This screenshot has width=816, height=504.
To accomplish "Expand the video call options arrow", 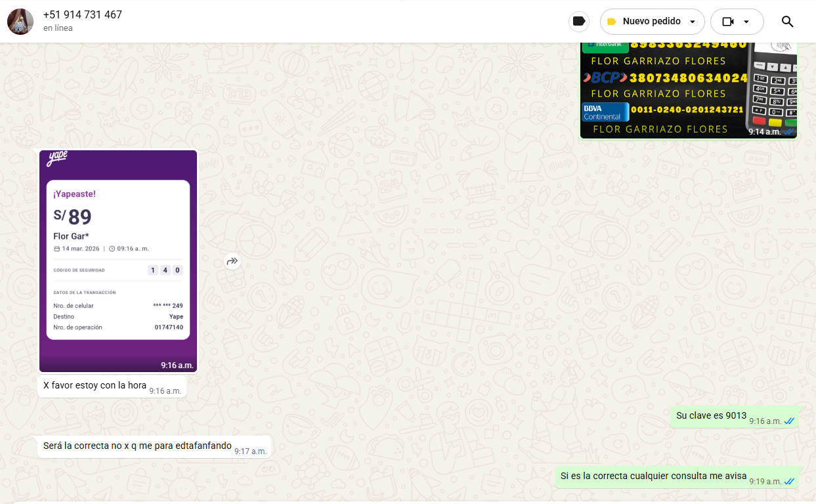I will tap(746, 22).
